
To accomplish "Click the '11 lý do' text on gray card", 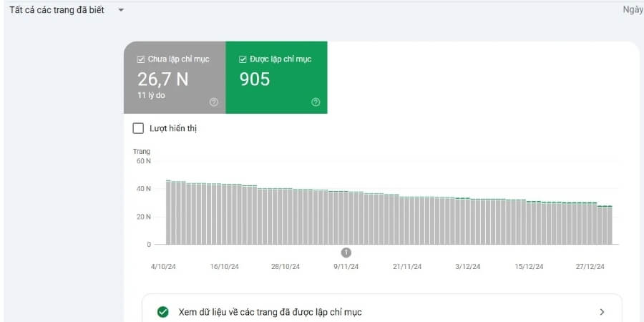I will pyautogui.click(x=151, y=96).
